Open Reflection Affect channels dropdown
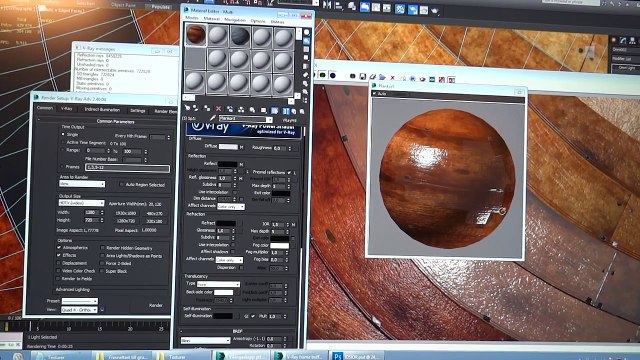The height and width of the screenshot is (360, 640). click(231, 207)
